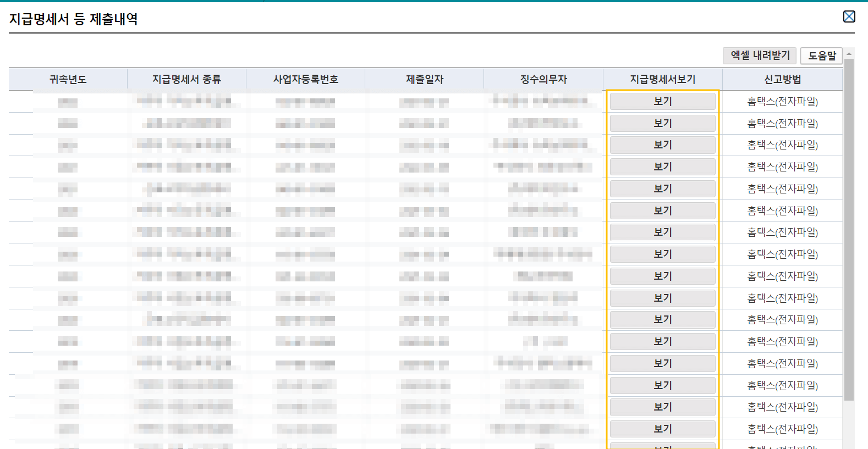This screenshot has width=868, height=449.
Task: Click 보기 button in the fourth row
Action: pyautogui.click(x=663, y=167)
